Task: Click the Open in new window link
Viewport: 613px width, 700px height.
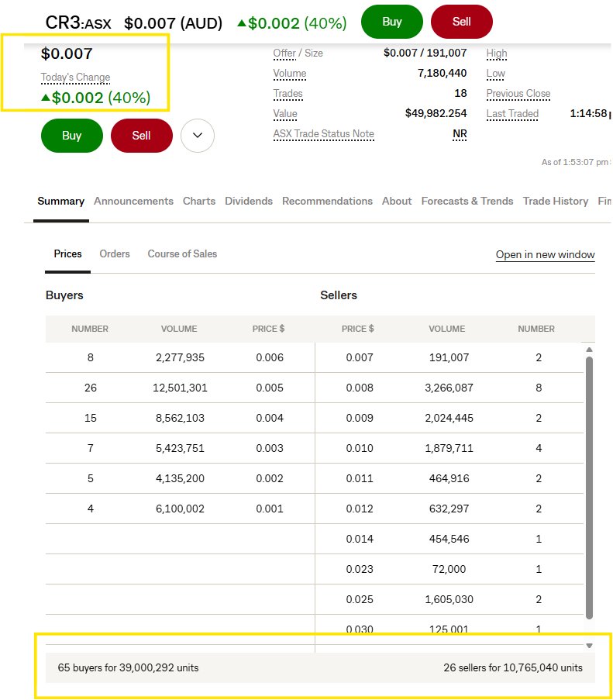Action: tap(545, 254)
